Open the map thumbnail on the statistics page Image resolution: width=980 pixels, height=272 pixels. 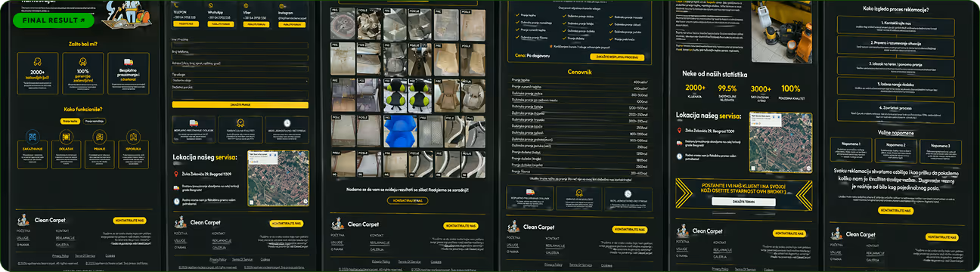[780, 142]
